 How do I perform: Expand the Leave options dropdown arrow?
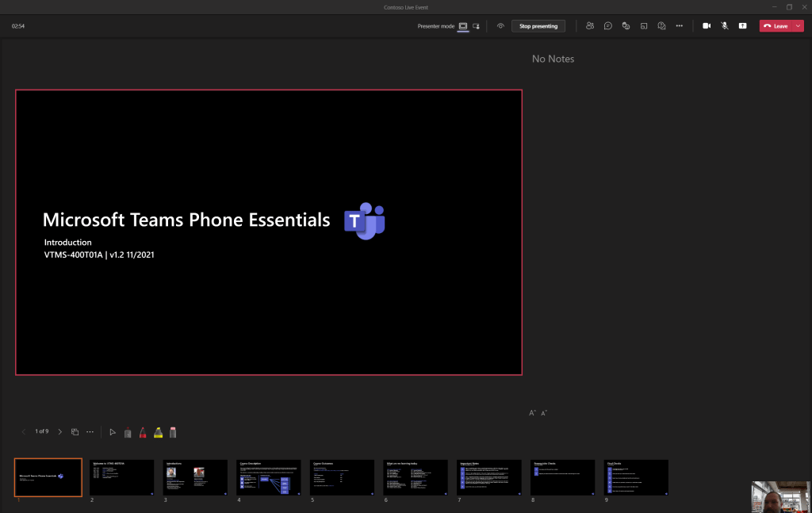(798, 26)
